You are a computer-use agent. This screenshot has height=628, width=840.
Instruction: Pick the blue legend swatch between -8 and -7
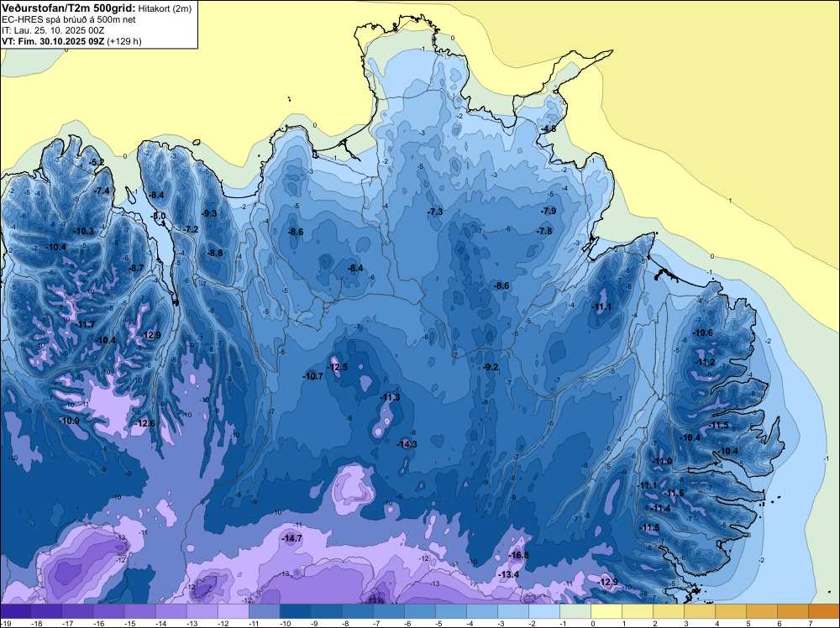pyautogui.click(x=358, y=611)
